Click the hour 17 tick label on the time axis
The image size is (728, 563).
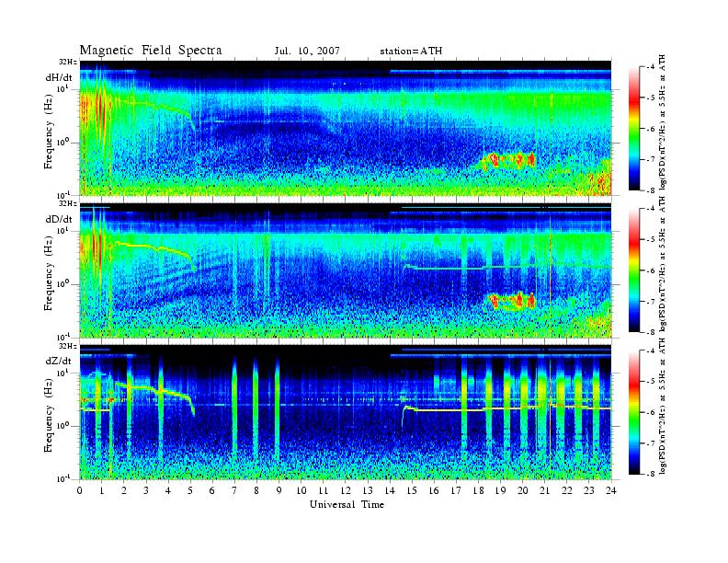click(x=457, y=490)
